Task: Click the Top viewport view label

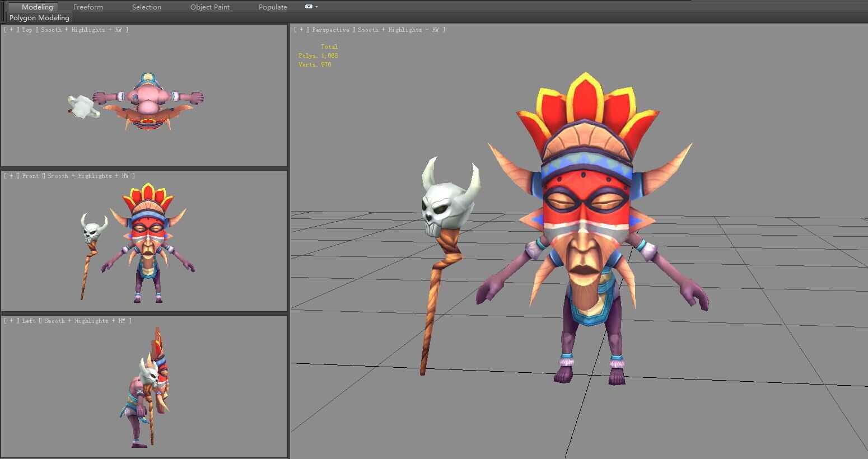Action: point(27,30)
